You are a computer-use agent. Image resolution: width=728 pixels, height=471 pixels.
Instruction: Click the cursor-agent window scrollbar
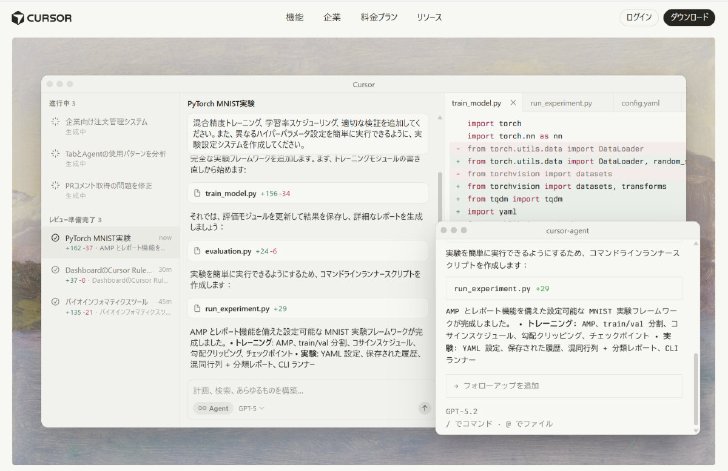[696, 389]
